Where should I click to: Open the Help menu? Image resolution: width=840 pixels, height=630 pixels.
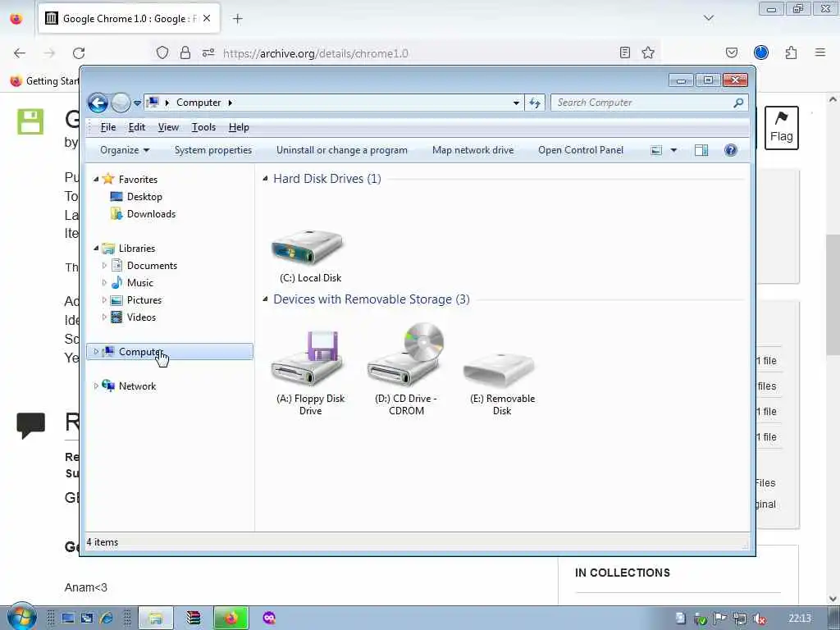coord(239,127)
